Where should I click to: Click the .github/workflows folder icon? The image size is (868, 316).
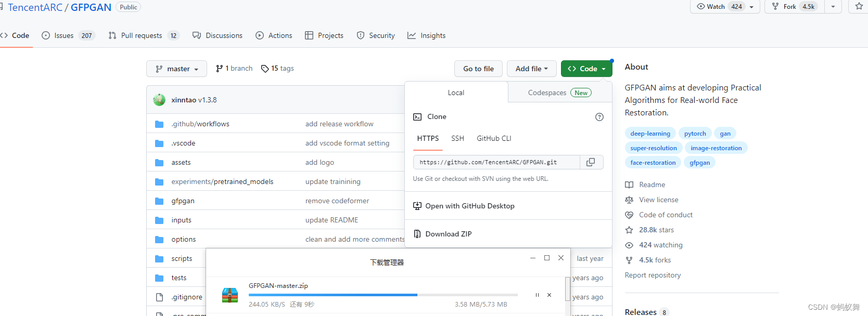pyautogui.click(x=159, y=124)
